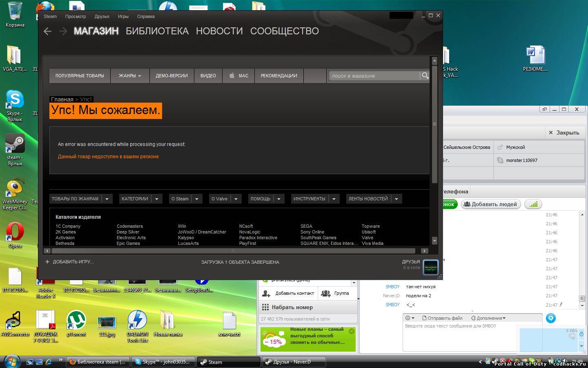Click the Skype call quality signal icon
The width and height of the screenshot is (588, 368).
pyautogui.click(x=533, y=204)
